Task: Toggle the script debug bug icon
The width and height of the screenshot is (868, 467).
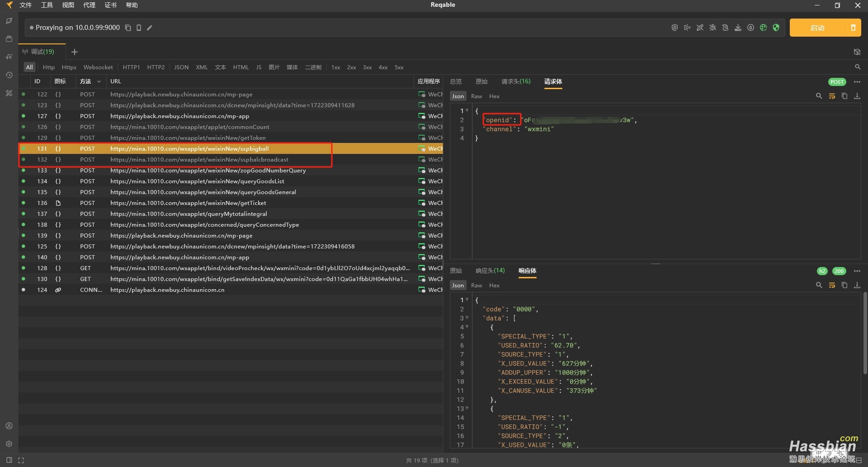Action: pyautogui.click(x=712, y=28)
